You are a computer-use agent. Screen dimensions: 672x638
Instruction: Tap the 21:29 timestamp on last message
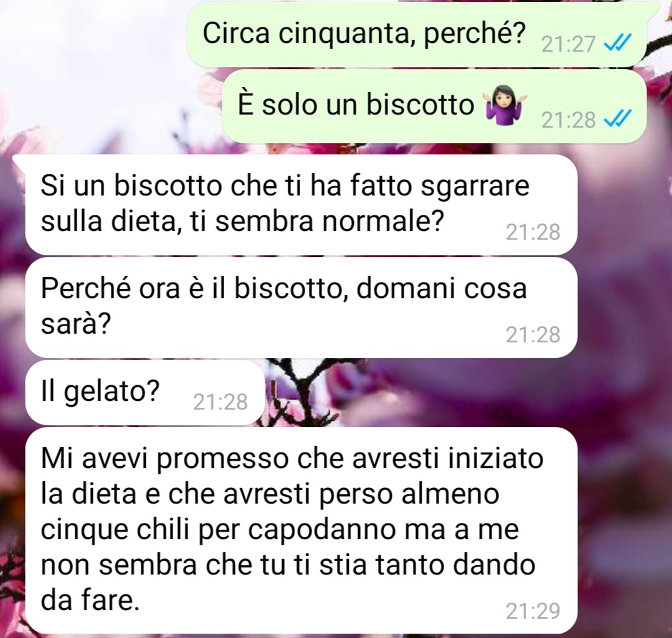533,611
